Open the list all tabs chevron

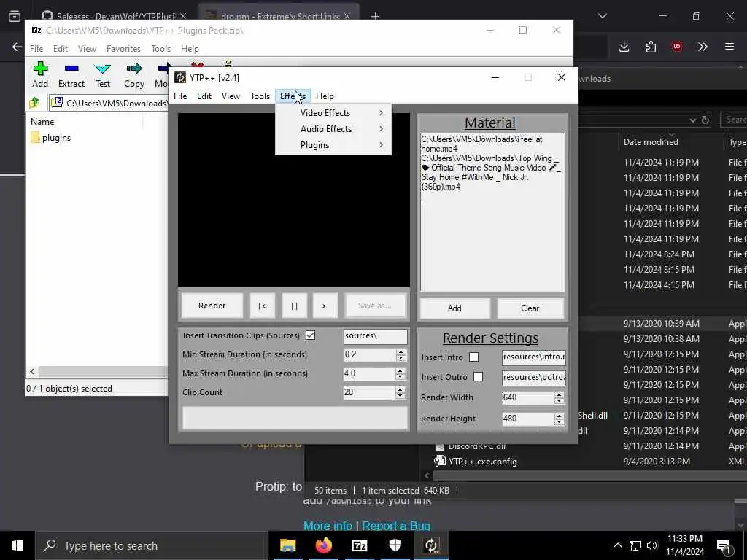602,16
